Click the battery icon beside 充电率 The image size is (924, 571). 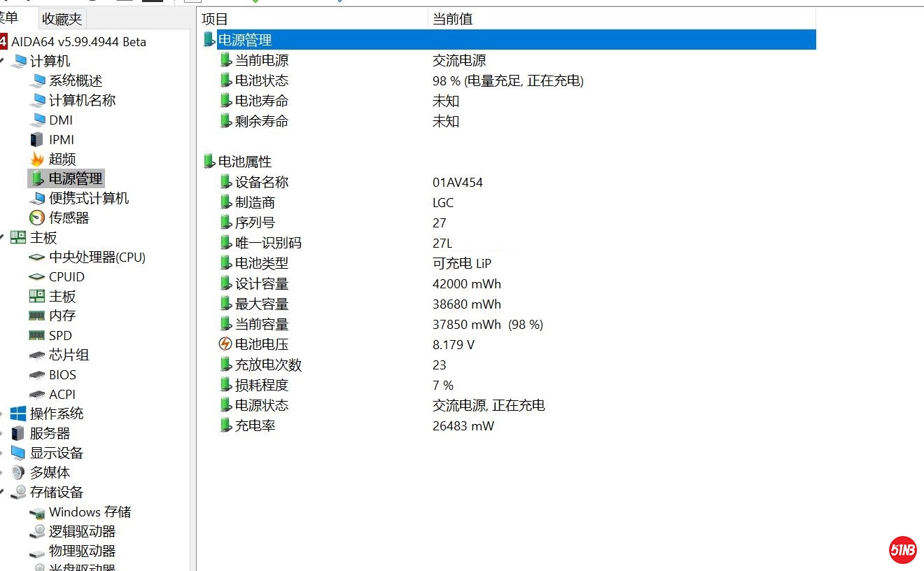225,425
